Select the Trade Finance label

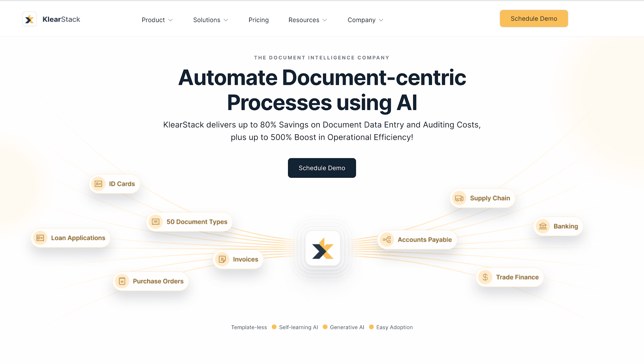(517, 277)
